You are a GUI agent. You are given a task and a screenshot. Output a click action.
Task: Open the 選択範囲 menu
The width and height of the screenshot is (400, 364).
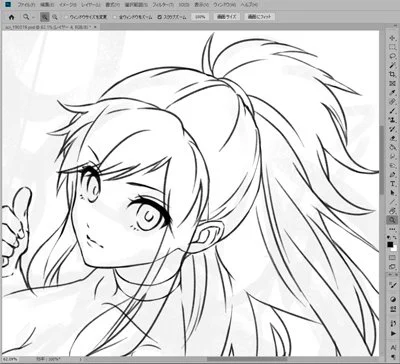(135, 5)
